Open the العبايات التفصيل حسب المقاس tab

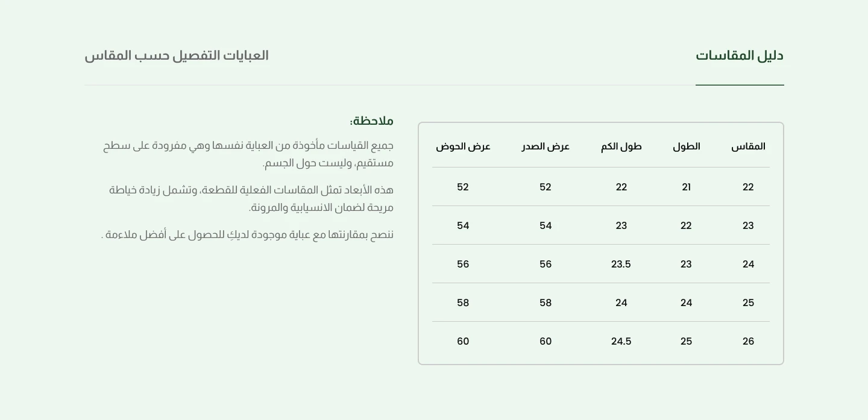[x=177, y=55]
